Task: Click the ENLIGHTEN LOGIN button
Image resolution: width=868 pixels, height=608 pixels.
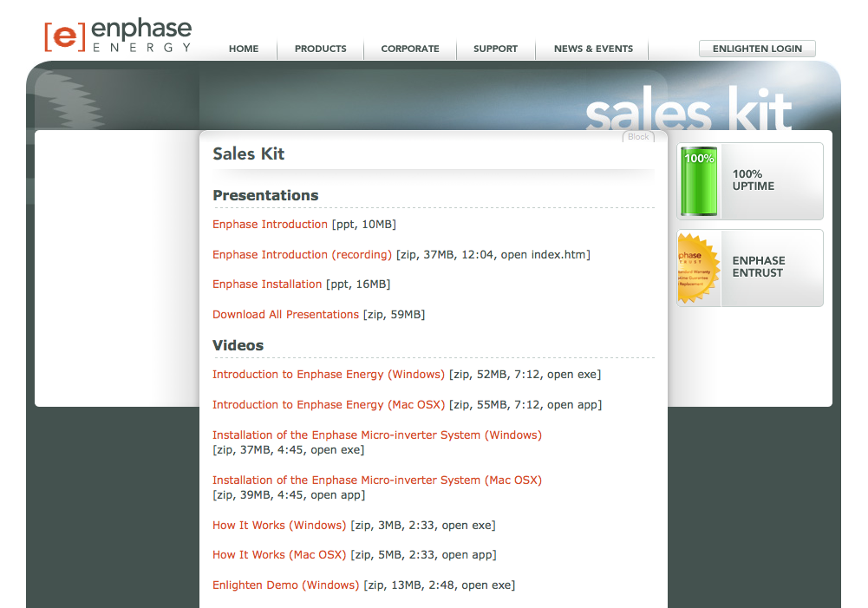Action: pos(757,49)
